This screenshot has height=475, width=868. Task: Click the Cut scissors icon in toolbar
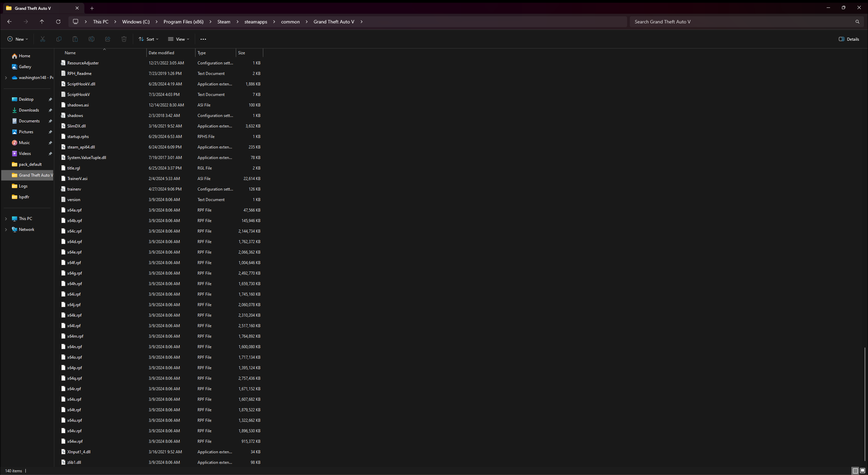click(x=43, y=39)
